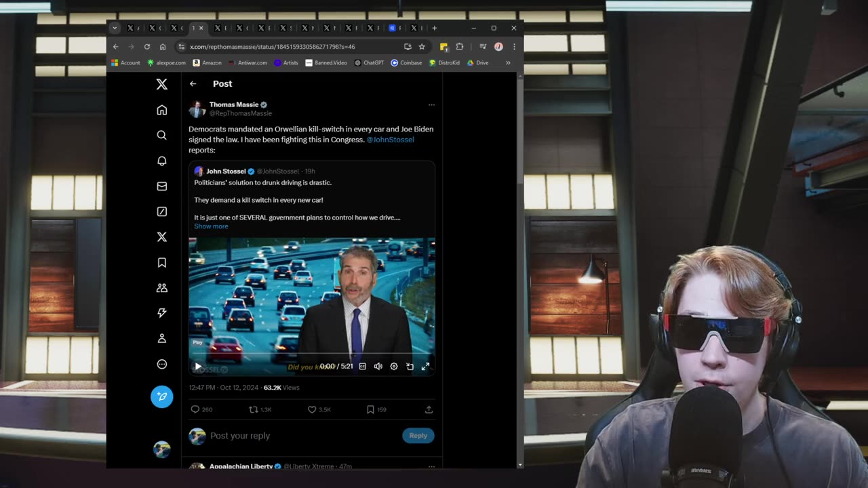Open the Coinbase bookmark
The image size is (868, 488).
406,63
